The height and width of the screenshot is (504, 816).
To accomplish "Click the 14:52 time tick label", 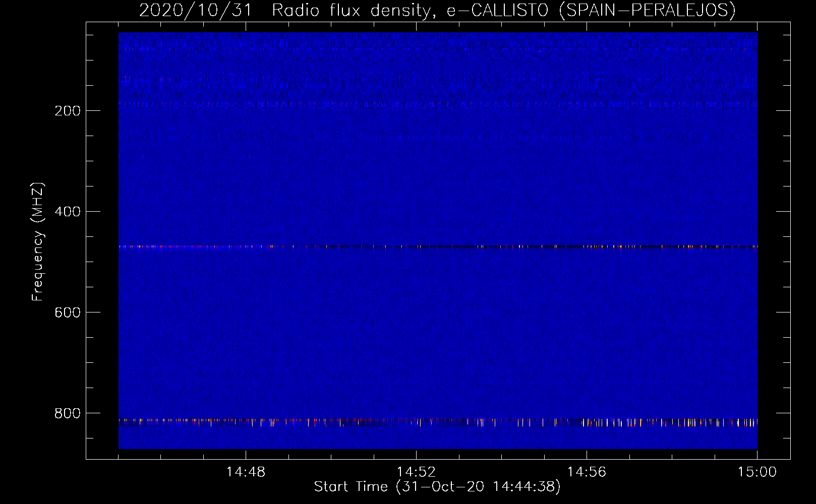I will 416,472.
